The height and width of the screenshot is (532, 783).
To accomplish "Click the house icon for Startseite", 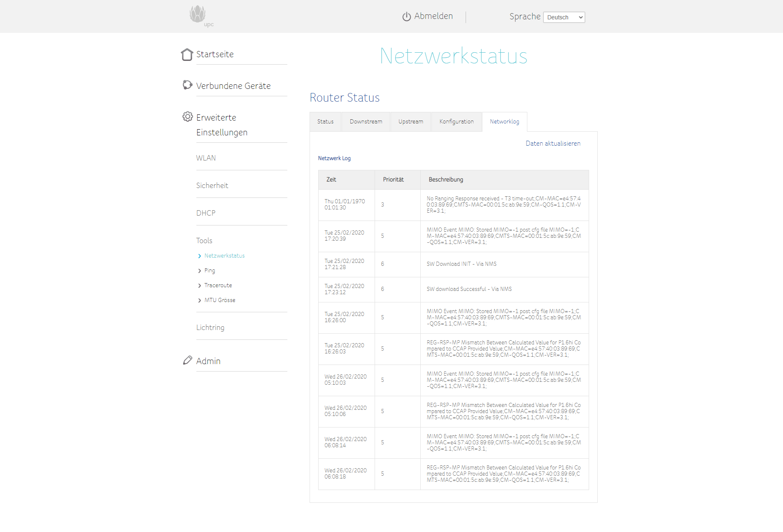I will pos(187,54).
